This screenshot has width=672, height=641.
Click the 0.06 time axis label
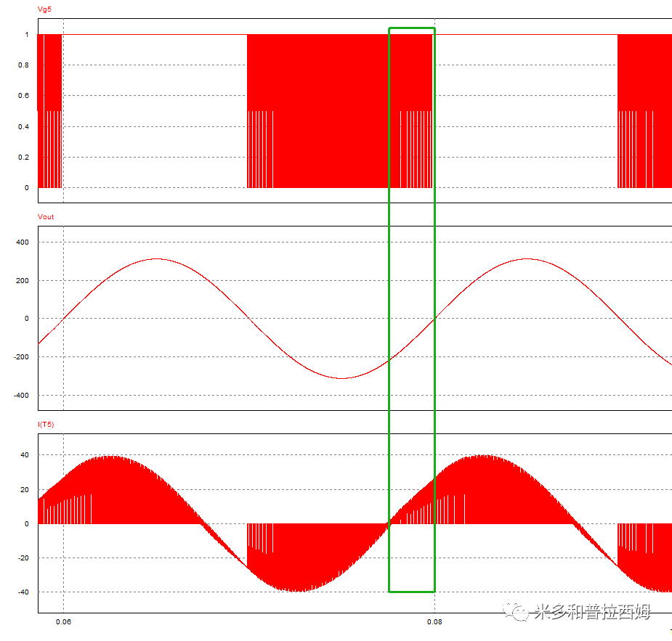[x=63, y=621]
